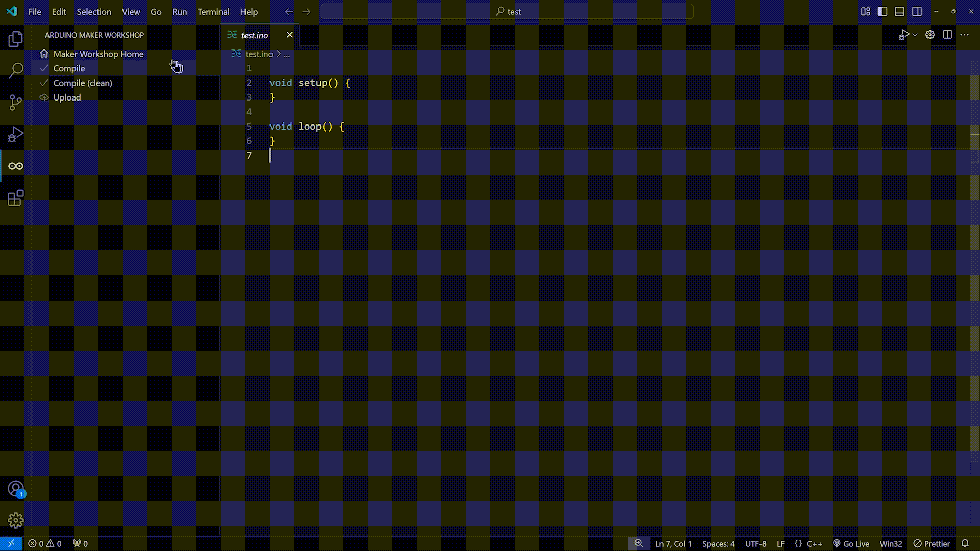Toggle the Primary Side Bar layout button
The width and height of the screenshot is (980, 551).
pyautogui.click(x=883, y=11)
